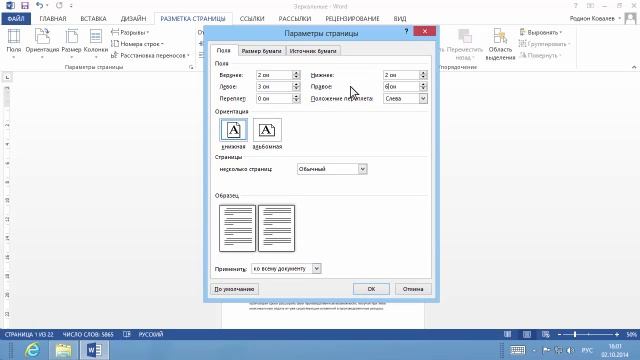Click the zoom in plus button
640x360 pixels.
[617, 334]
